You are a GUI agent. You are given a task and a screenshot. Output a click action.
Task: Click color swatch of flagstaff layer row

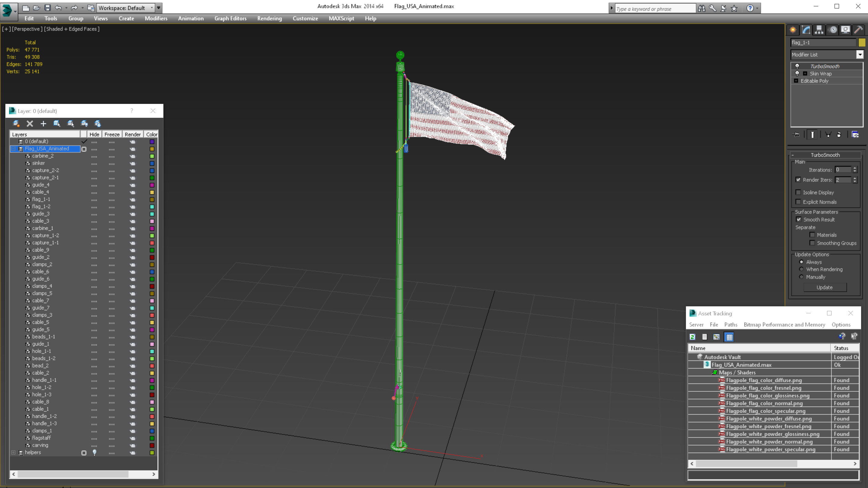[152, 438]
